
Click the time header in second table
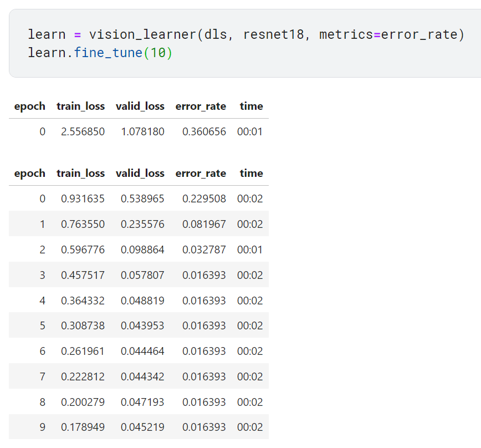point(251,174)
